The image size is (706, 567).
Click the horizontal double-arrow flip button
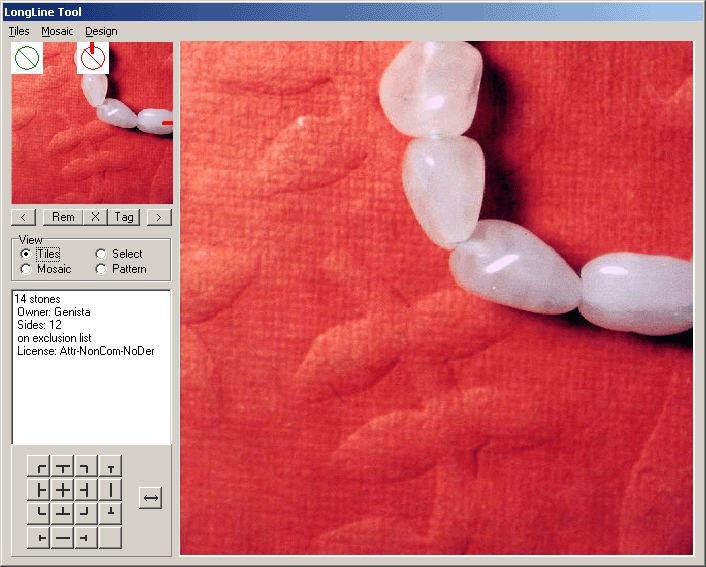click(x=150, y=498)
